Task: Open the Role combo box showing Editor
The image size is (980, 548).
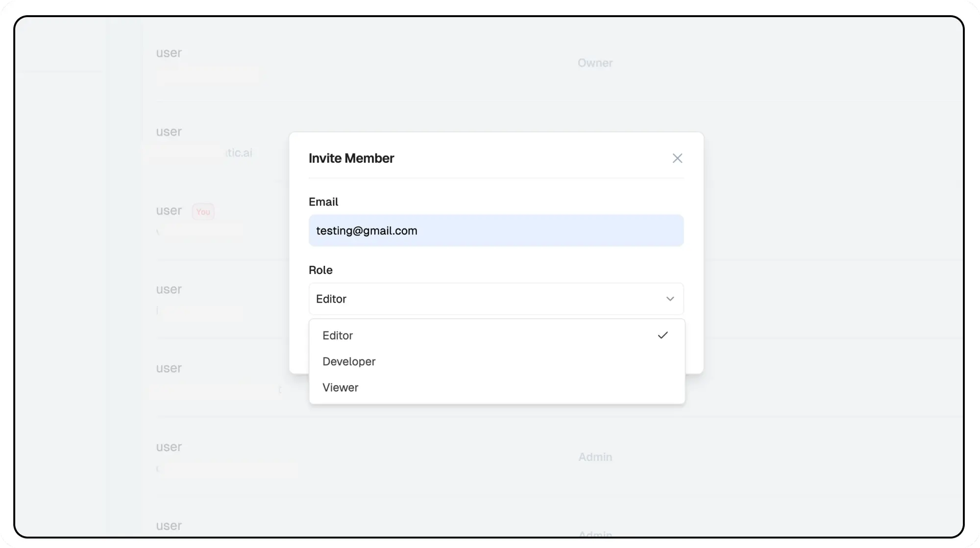Action: click(490, 299)
